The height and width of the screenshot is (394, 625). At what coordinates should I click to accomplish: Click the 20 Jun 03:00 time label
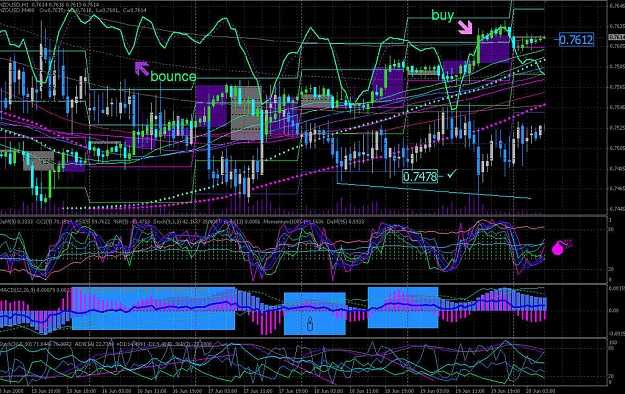(x=540, y=391)
